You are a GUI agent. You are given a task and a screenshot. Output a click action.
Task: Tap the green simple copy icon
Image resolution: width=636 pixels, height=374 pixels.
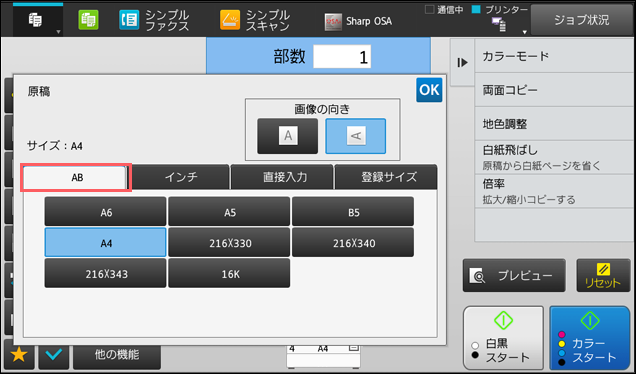pyautogui.click(x=88, y=20)
